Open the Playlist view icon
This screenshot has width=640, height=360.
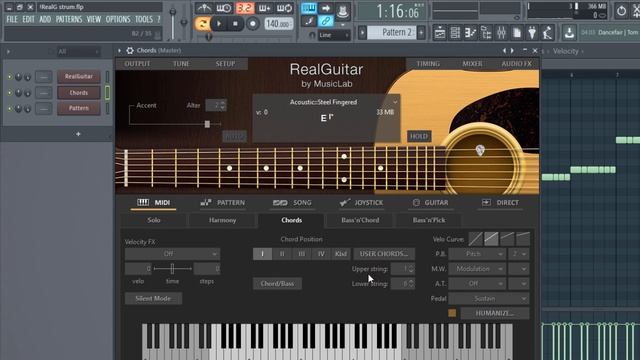440,33
